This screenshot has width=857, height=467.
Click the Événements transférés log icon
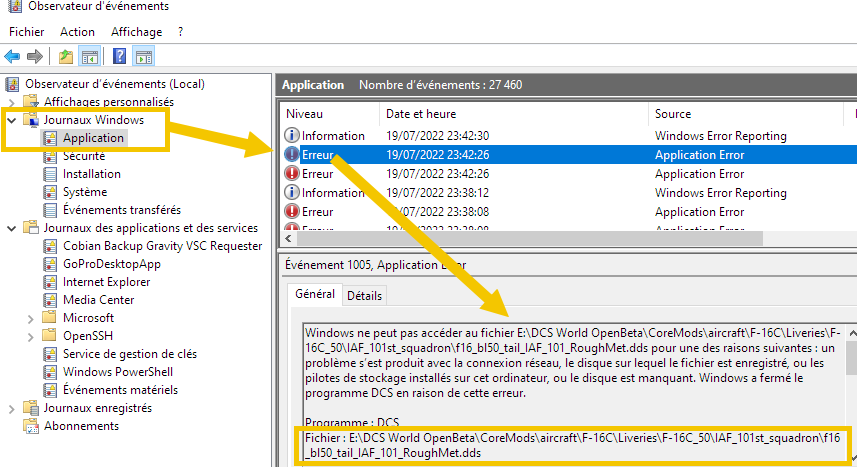(x=50, y=211)
